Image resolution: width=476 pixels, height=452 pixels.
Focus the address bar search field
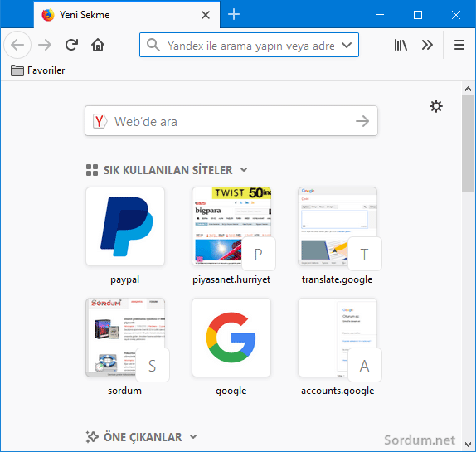click(x=249, y=45)
